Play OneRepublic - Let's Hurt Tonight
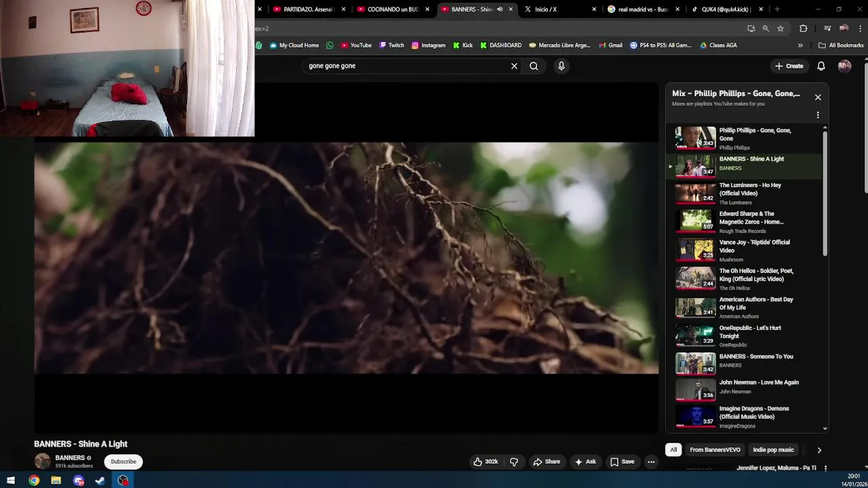Screen dimensions: 868x488 [x=745, y=335]
